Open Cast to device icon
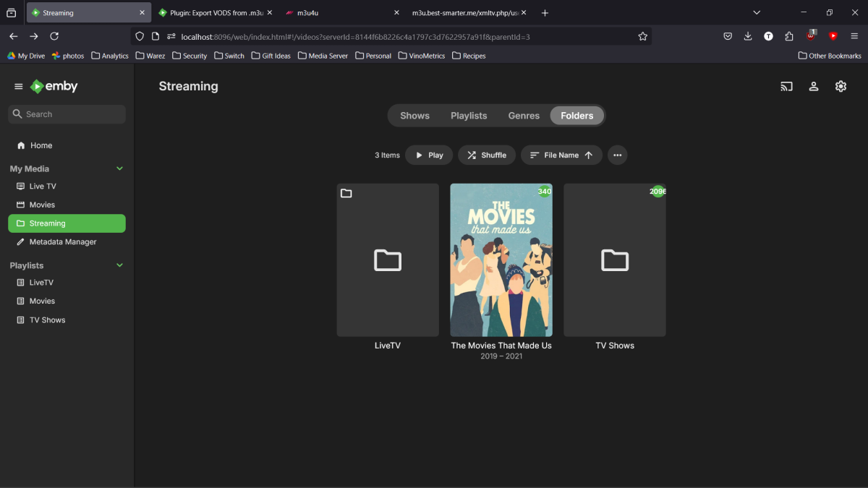 [786, 87]
